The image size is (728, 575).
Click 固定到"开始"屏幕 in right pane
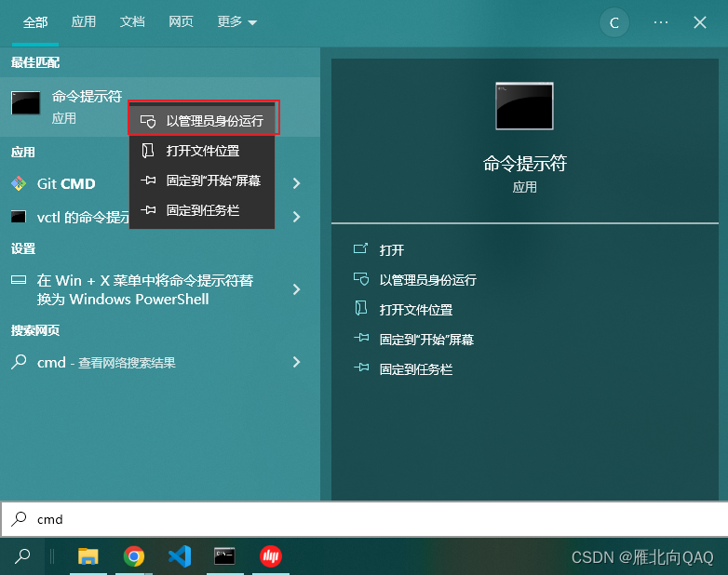tap(426, 340)
